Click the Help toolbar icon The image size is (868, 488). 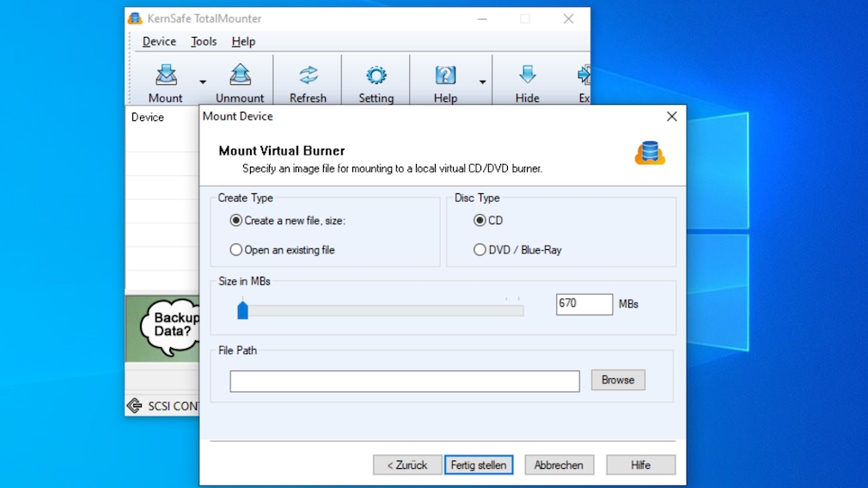(445, 76)
